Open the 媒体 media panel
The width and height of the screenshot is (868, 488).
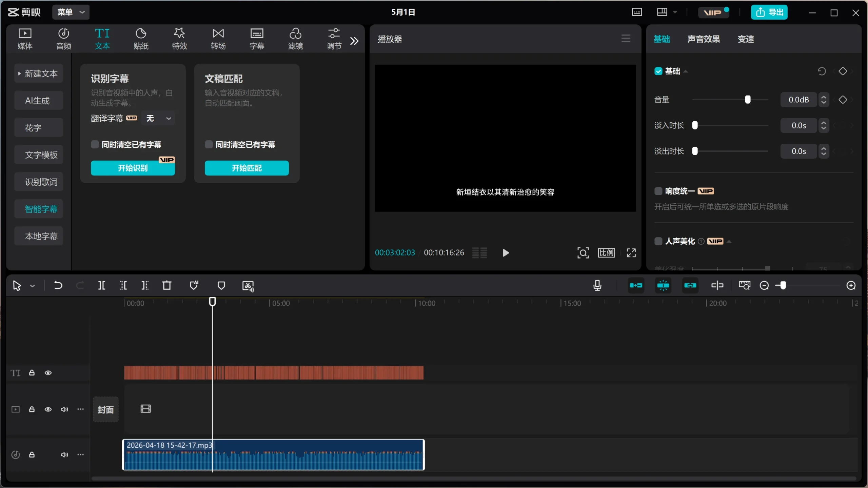pyautogui.click(x=25, y=39)
